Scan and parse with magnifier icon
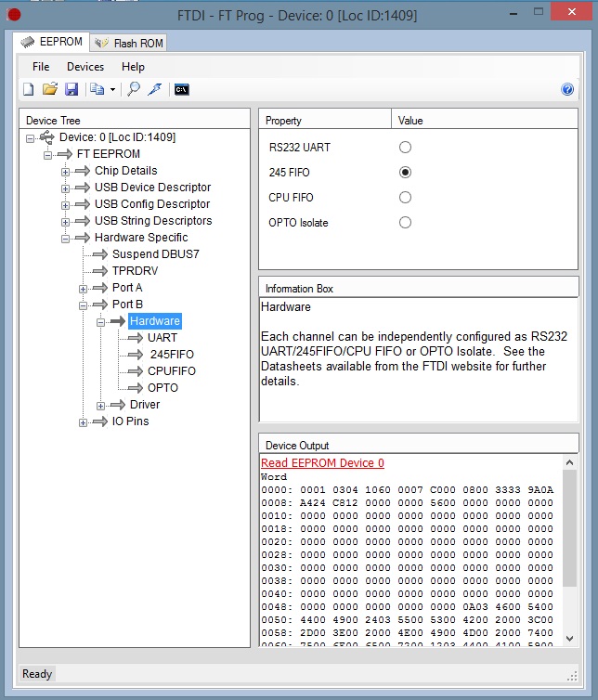This screenshot has width=598, height=700. (x=133, y=89)
